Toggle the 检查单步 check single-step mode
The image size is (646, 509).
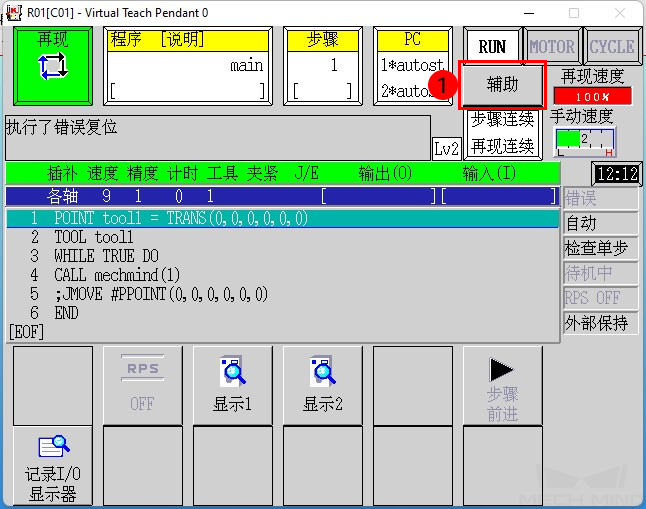coord(600,248)
